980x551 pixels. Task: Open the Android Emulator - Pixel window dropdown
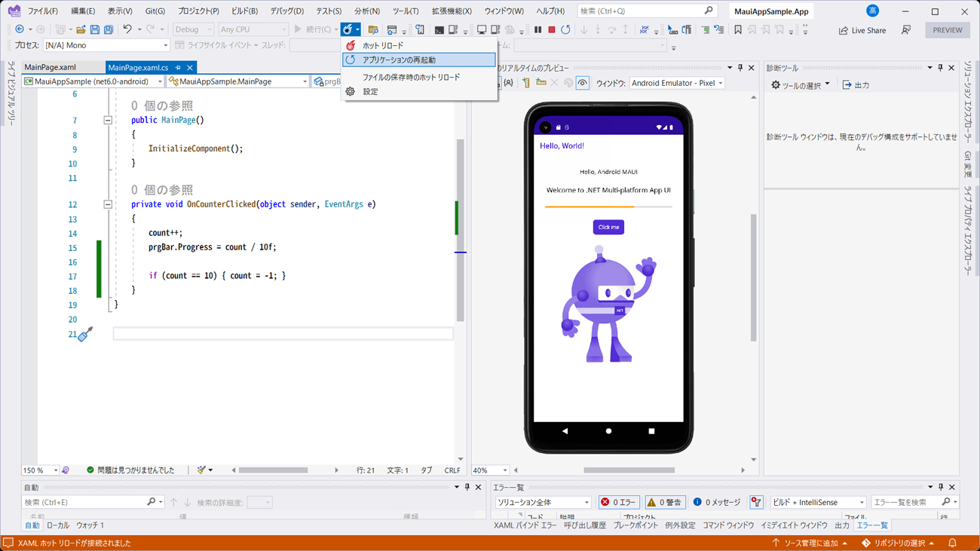pos(677,83)
